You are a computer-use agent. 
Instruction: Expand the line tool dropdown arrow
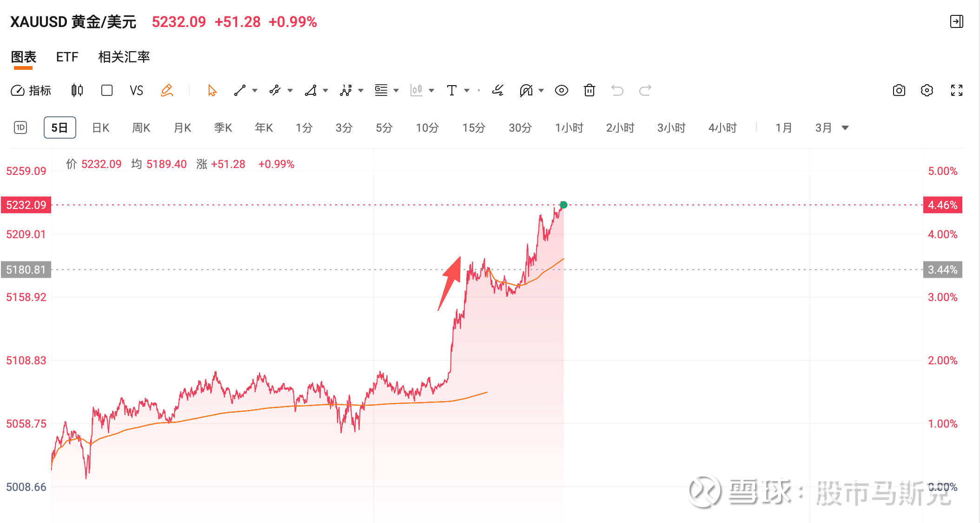tap(255, 90)
